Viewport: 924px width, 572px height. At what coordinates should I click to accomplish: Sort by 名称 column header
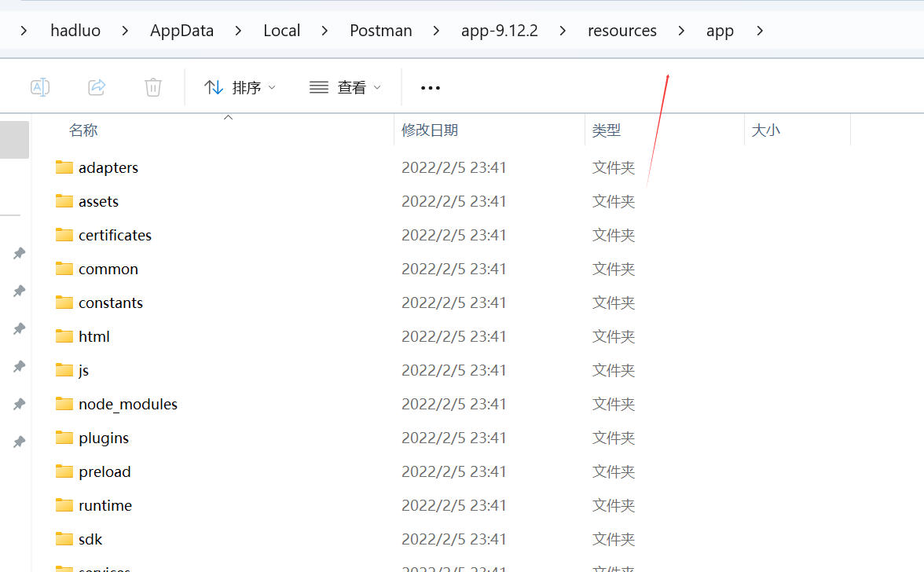coord(83,130)
